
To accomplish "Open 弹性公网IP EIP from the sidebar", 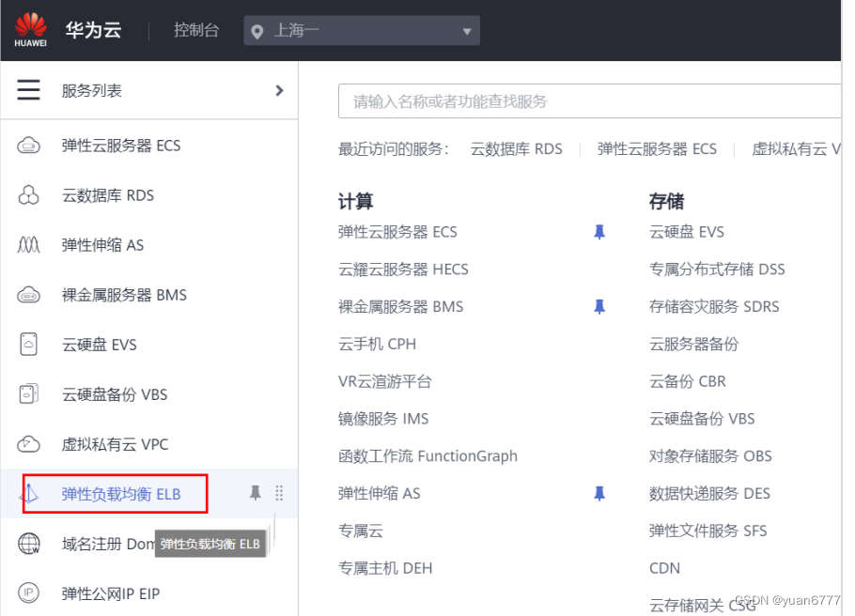I will [x=111, y=593].
